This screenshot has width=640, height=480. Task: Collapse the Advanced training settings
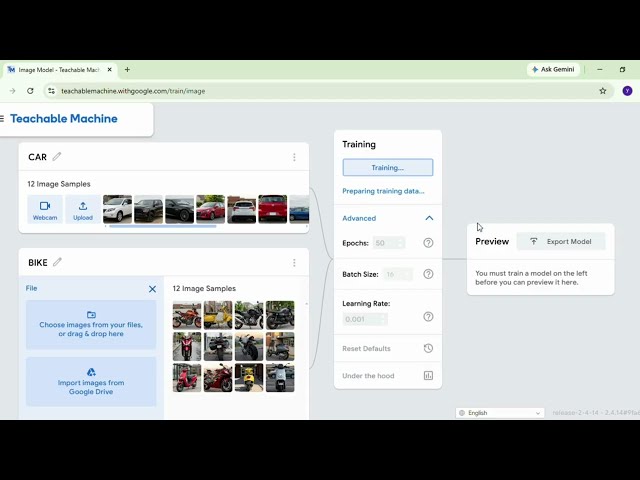[x=429, y=218]
